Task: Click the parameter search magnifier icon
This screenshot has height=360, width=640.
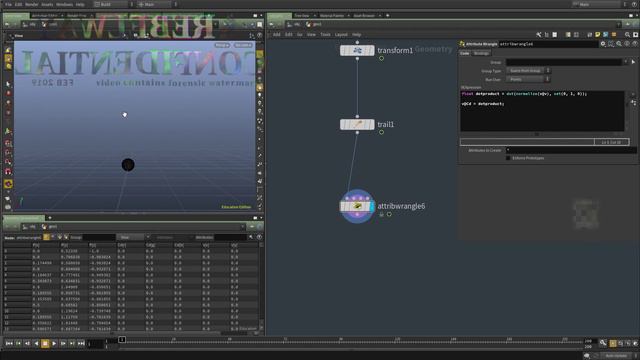Action: pos(619,44)
